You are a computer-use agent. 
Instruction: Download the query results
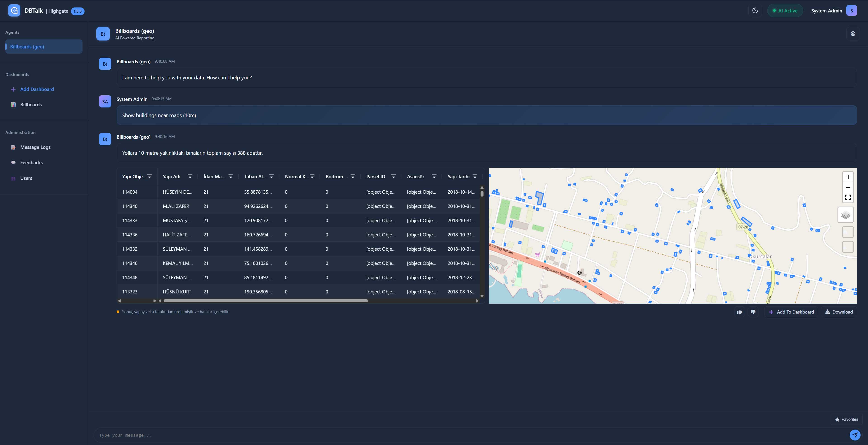[x=839, y=312]
